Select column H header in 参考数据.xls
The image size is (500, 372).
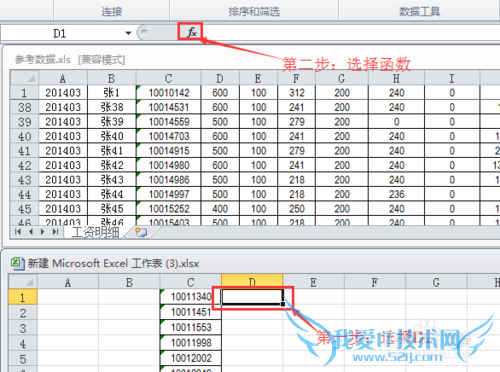point(396,78)
